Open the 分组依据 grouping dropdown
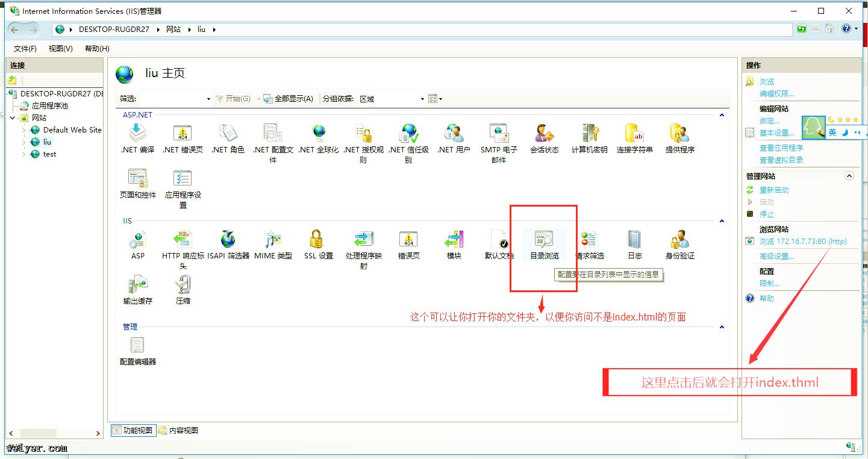This screenshot has height=459, width=868. 392,99
